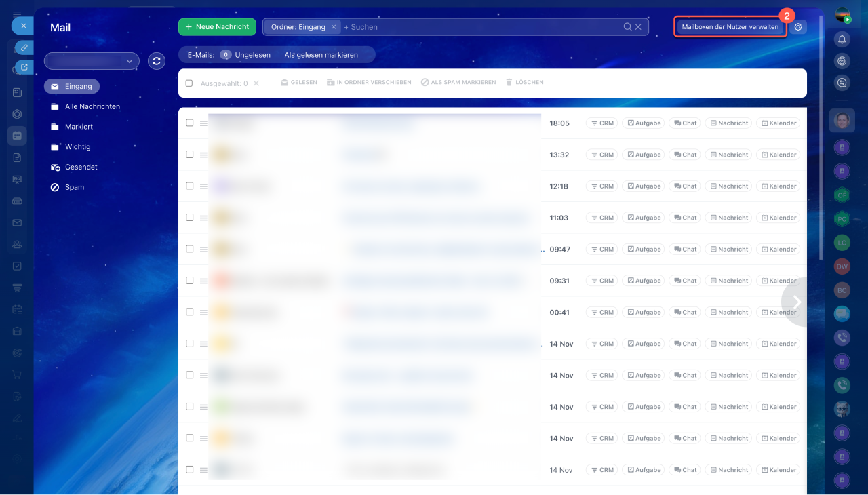Click the LÖSCHEN toolbar action
Image resolution: width=868 pixels, height=495 pixels.
pos(525,83)
